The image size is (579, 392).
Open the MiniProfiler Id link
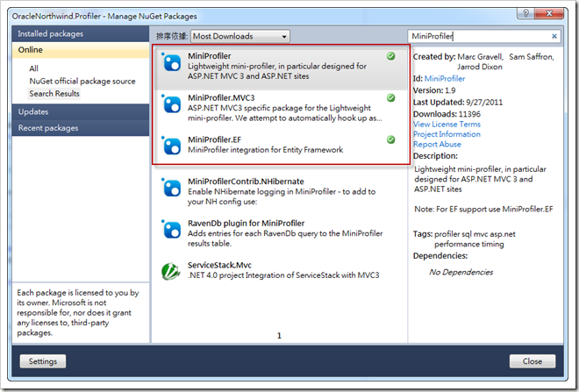click(445, 78)
